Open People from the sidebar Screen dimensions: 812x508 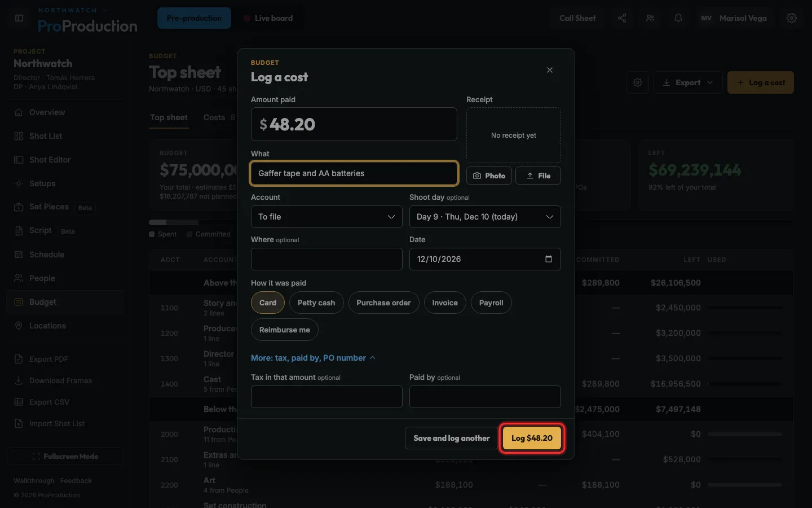65,278
